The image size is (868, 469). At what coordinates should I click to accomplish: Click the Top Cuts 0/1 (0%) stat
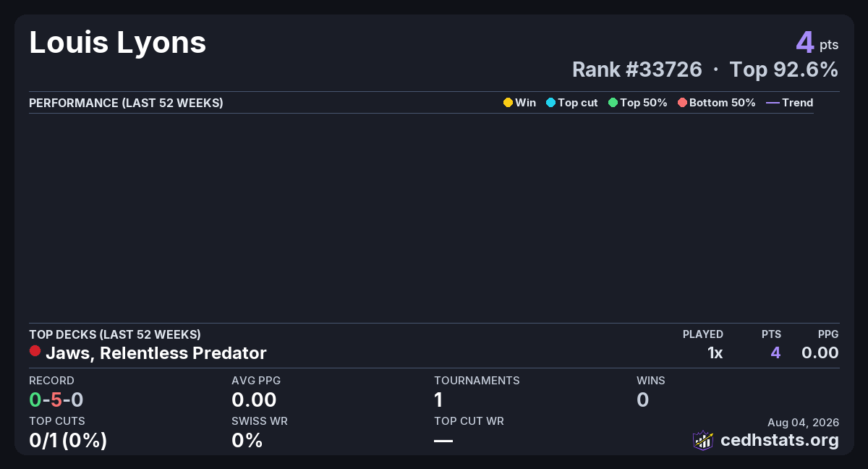[68, 440]
